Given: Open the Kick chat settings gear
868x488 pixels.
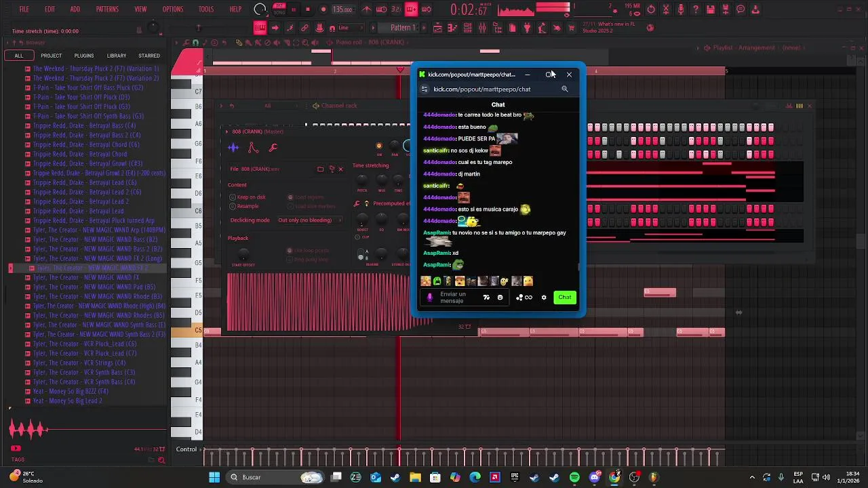Looking at the screenshot, I should point(544,298).
